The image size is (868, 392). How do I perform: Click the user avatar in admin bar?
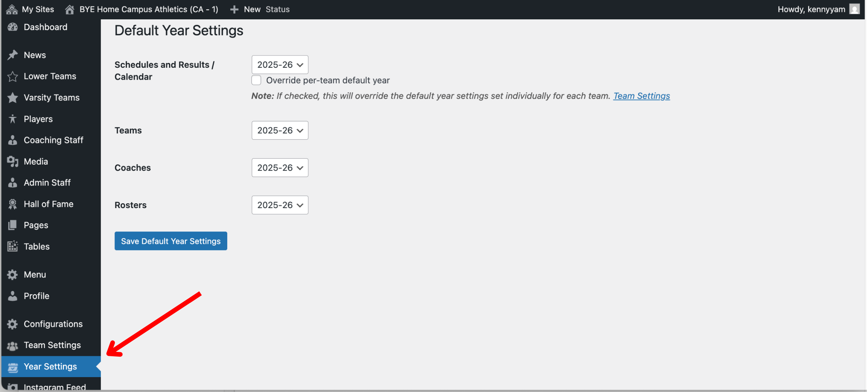pos(855,9)
